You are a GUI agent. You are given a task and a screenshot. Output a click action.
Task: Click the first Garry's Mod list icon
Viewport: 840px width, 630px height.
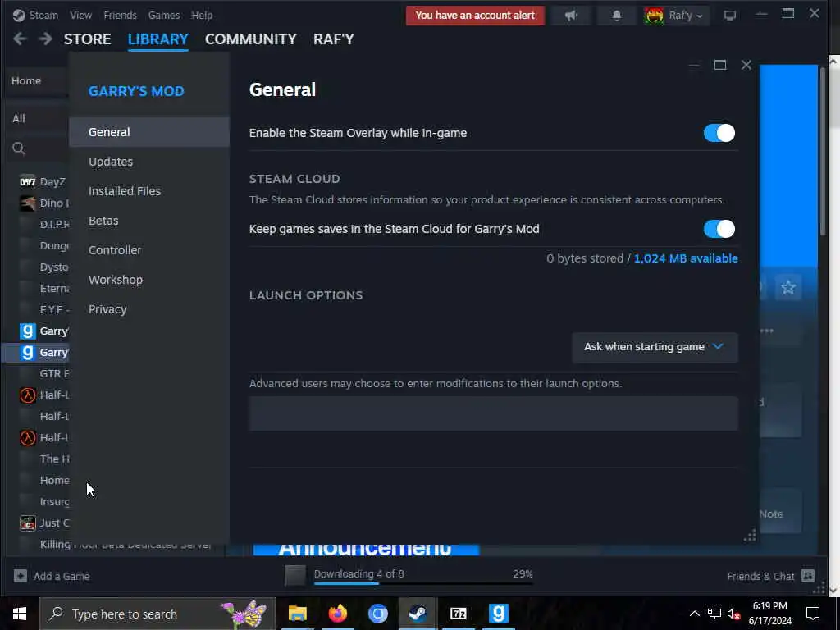tap(27, 331)
